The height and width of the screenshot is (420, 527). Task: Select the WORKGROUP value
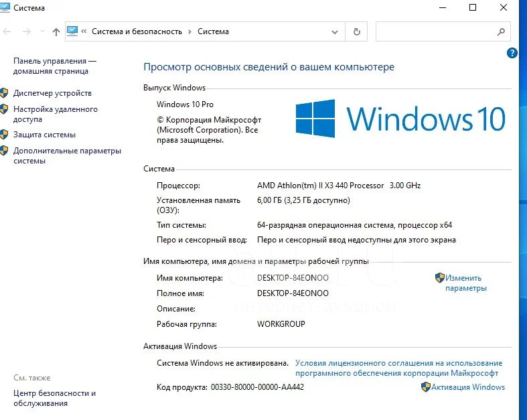click(281, 324)
